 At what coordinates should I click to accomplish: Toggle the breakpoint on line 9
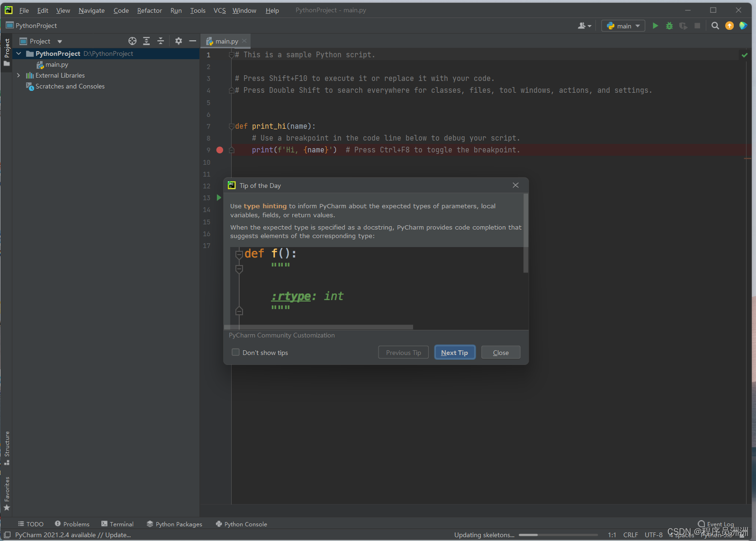[x=220, y=150]
